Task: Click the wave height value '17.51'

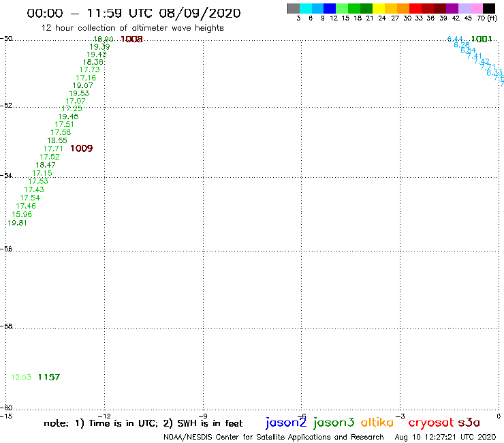Action: click(x=64, y=125)
